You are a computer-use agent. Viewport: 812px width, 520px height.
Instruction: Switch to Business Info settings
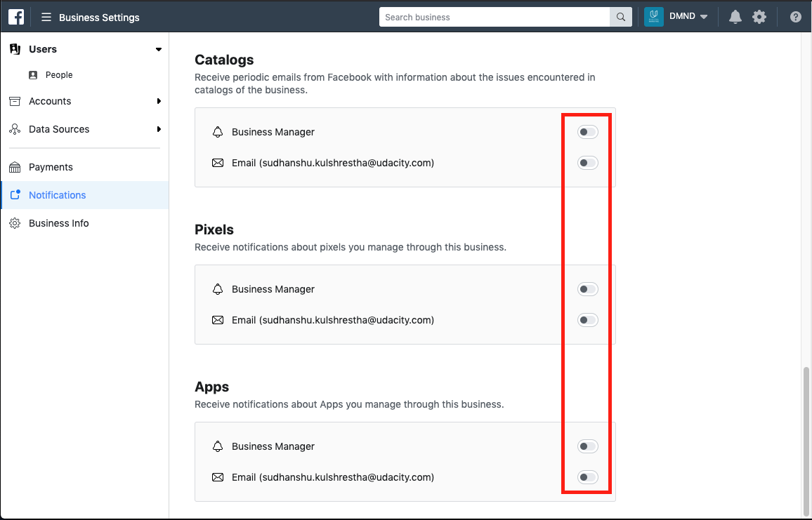[x=58, y=222]
